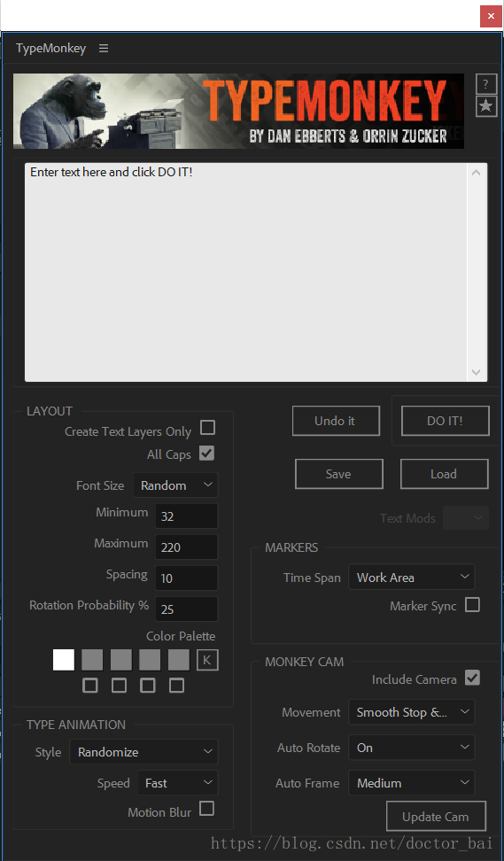Click the Save button
This screenshot has width=504, height=861.
[x=338, y=474]
